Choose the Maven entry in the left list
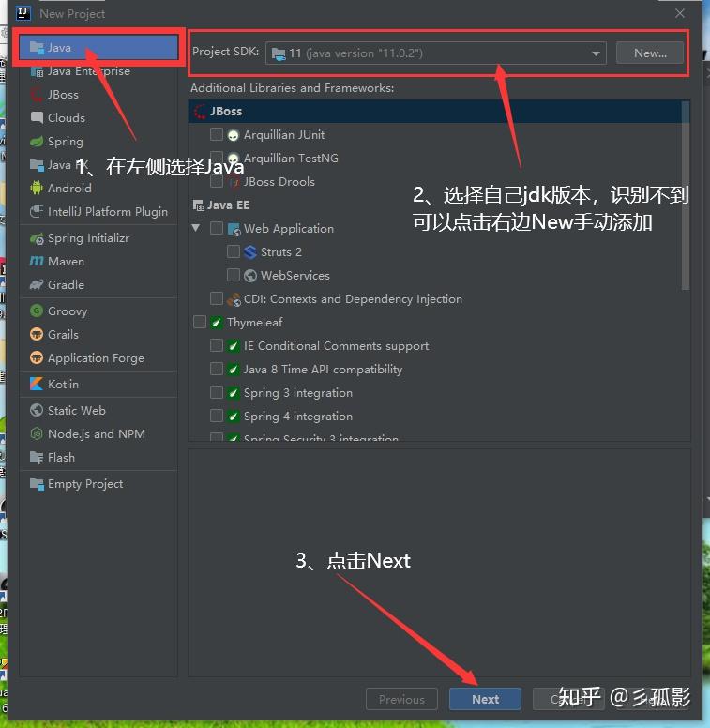The width and height of the screenshot is (710, 728). pos(98,261)
